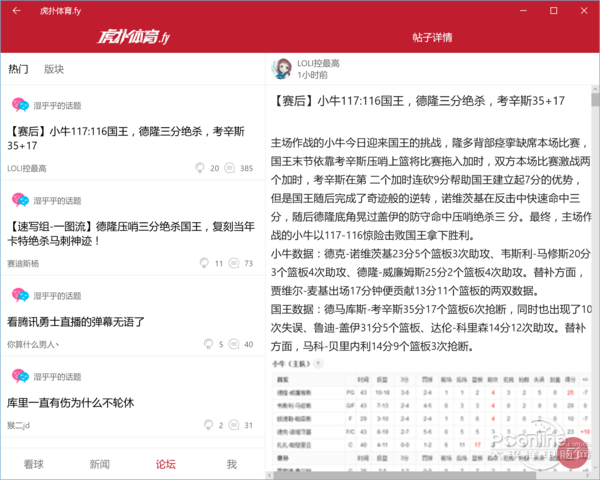Open the 看球 bottom tab
Image resolution: width=600 pixels, height=480 pixels.
tap(34, 464)
